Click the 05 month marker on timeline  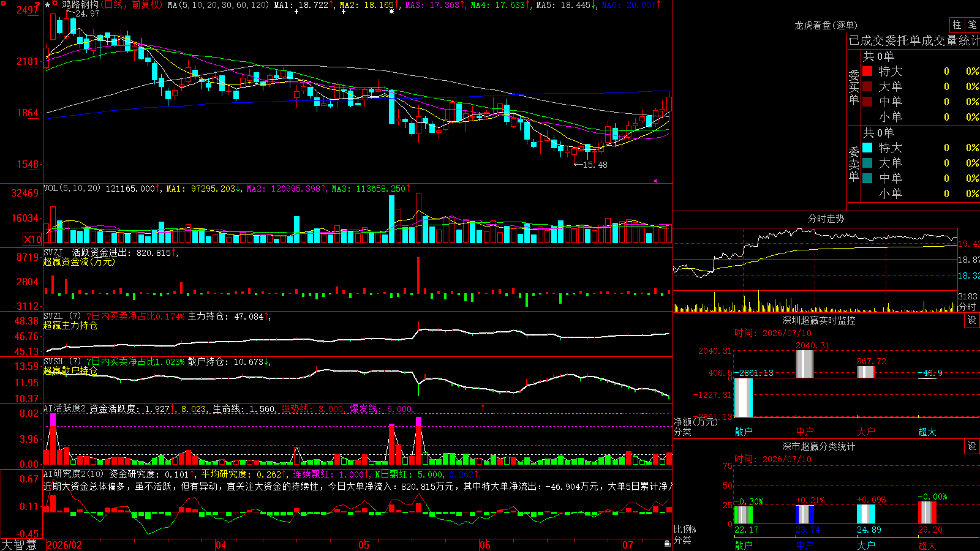click(x=364, y=545)
